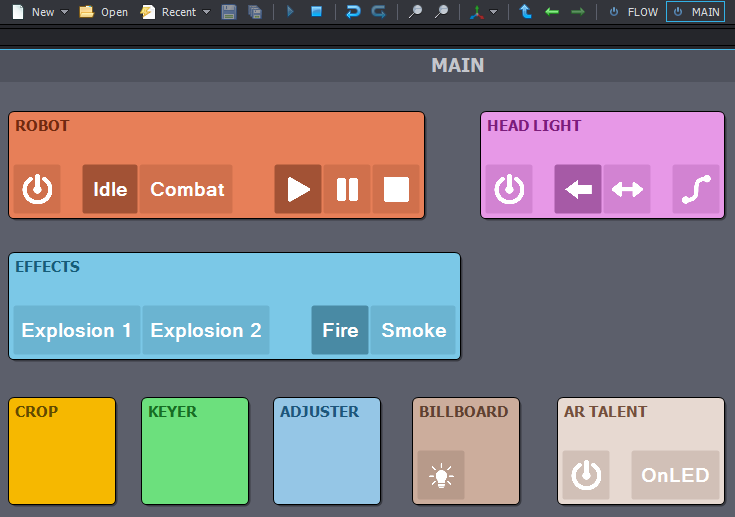This screenshot has width=735, height=517.
Task: Click the OnLED button
Action: (x=675, y=475)
